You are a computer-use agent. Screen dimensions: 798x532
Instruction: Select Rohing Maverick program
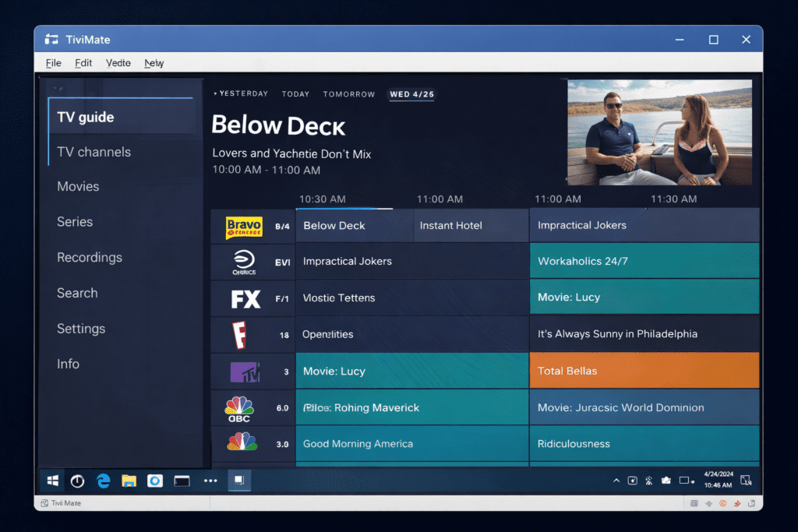412,407
